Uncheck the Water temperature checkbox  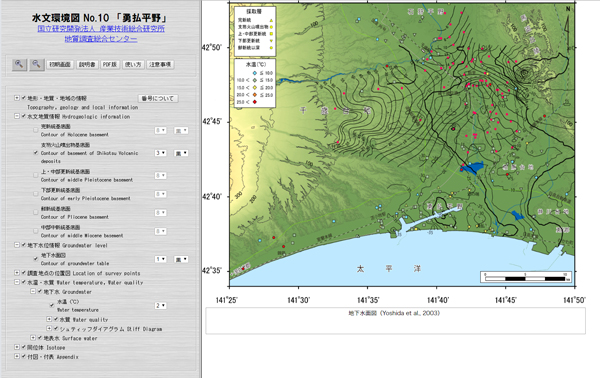(x=52, y=305)
